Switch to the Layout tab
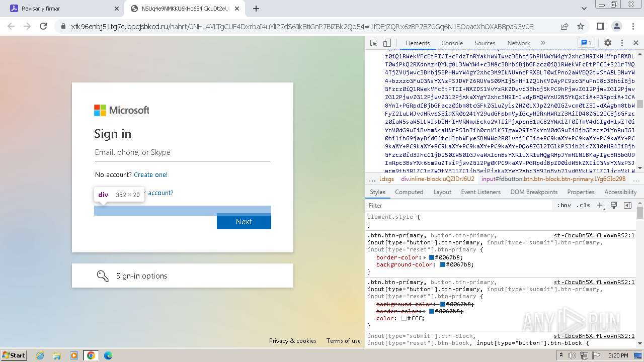The height and width of the screenshot is (362, 644). (x=442, y=192)
